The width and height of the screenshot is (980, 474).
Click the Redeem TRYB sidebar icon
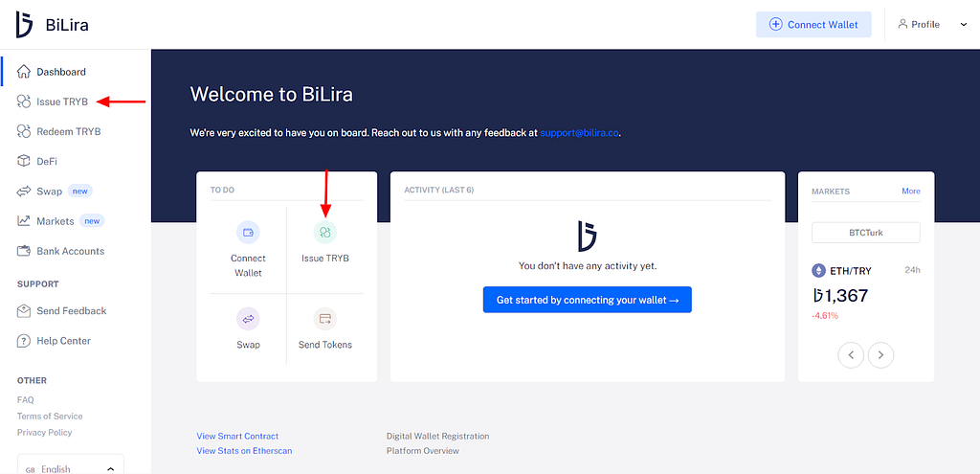tap(24, 131)
